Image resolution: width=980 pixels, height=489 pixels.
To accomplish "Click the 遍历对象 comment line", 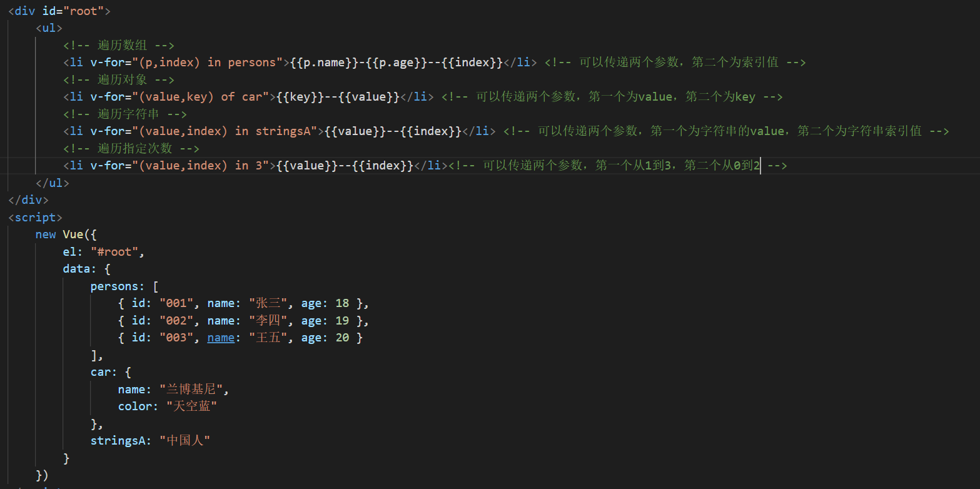I will point(118,80).
